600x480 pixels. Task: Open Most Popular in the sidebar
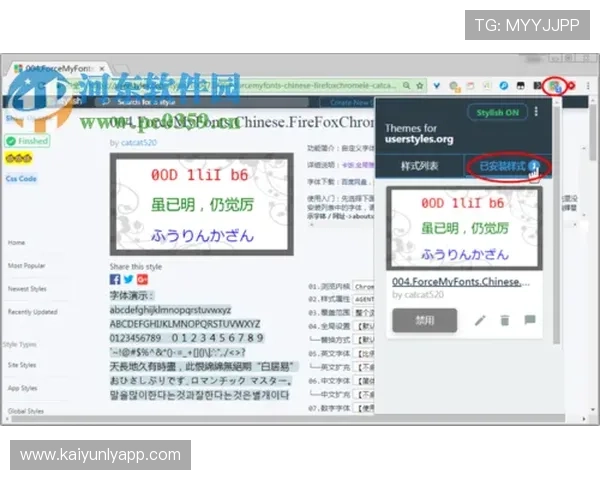point(26,266)
